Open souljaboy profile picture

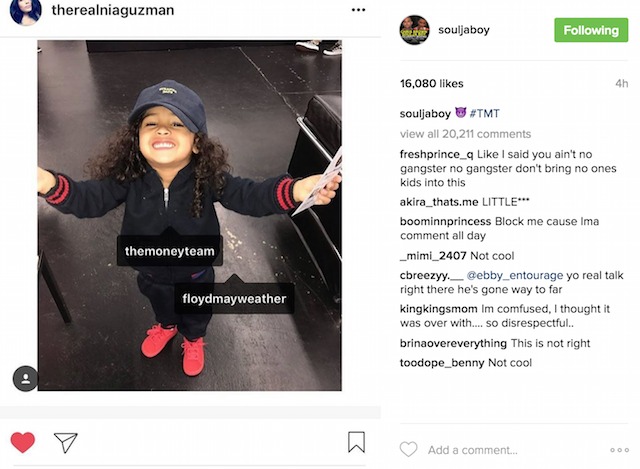[414, 30]
